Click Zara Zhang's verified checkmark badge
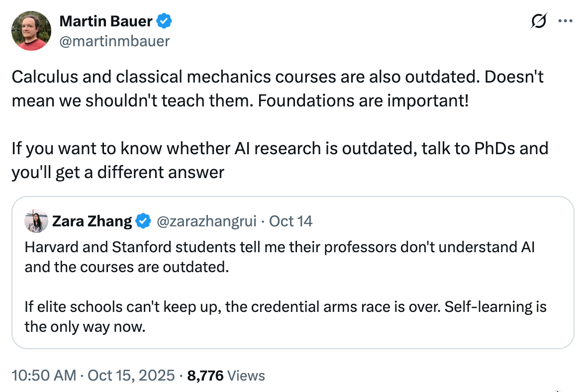The width and height of the screenshot is (583, 392). coord(143,221)
